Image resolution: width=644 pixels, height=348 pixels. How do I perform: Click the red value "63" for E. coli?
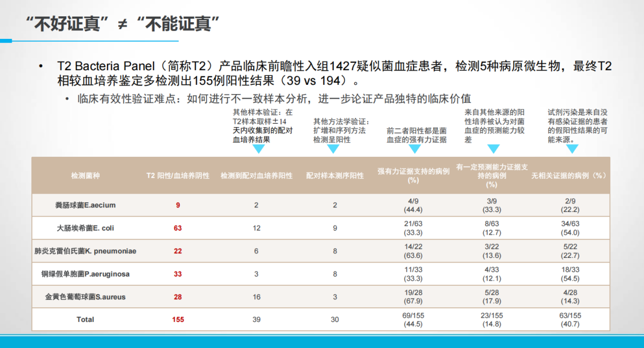(178, 228)
